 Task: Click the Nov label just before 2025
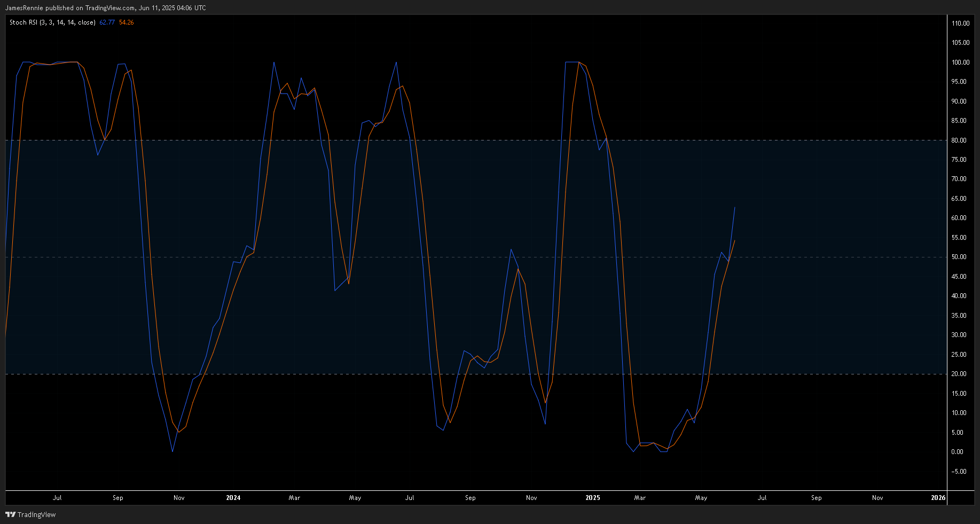point(531,498)
